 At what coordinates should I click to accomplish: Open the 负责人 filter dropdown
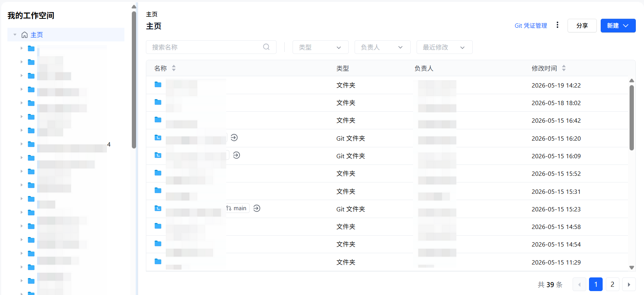pos(382,47)
